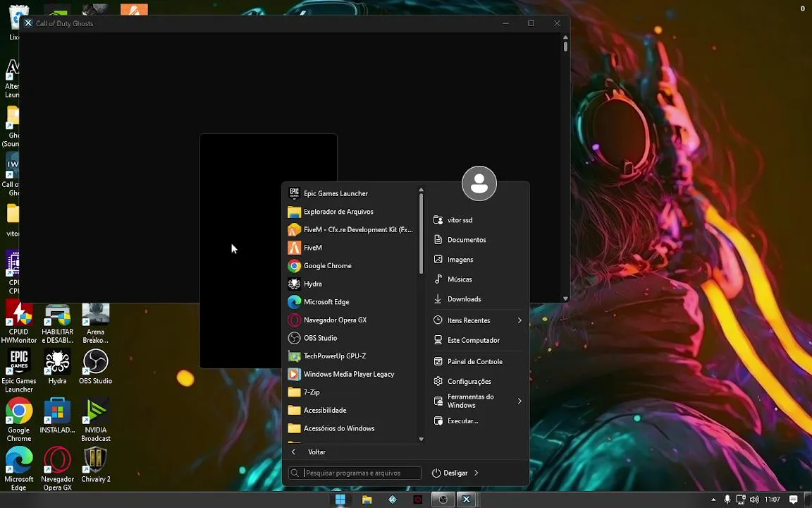This screenshot has height=508, width=812.
Task: Open the OBS Studio taskbar button
Action: [443, 500]
